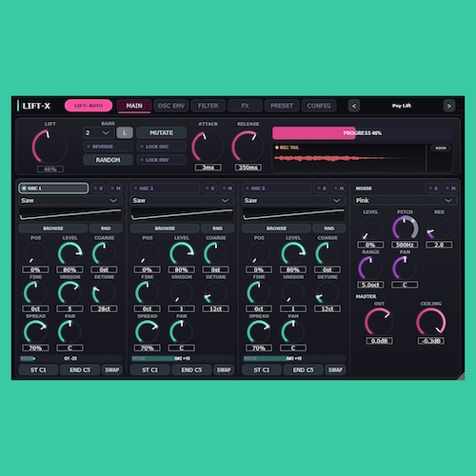The width and height of the screenshot is (476, 476).
Task: Click the RANDOM button
Action: click(x=108, y=160)
